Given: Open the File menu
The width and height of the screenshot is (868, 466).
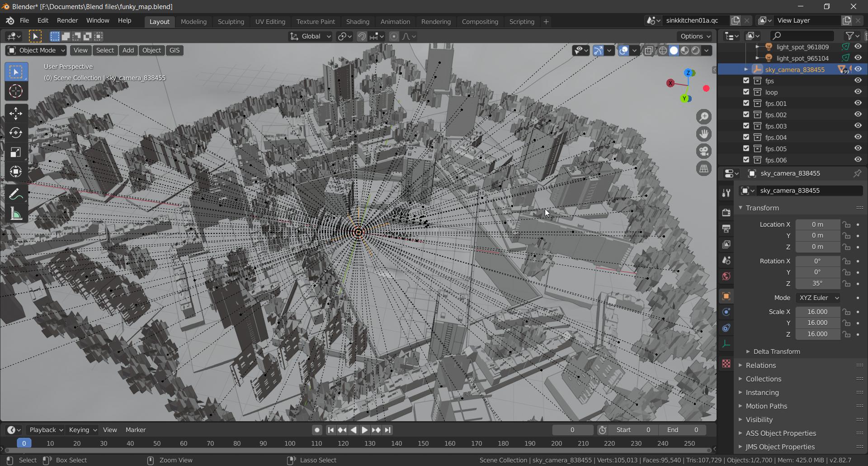Looking at the screenshot, I should 24,21.
